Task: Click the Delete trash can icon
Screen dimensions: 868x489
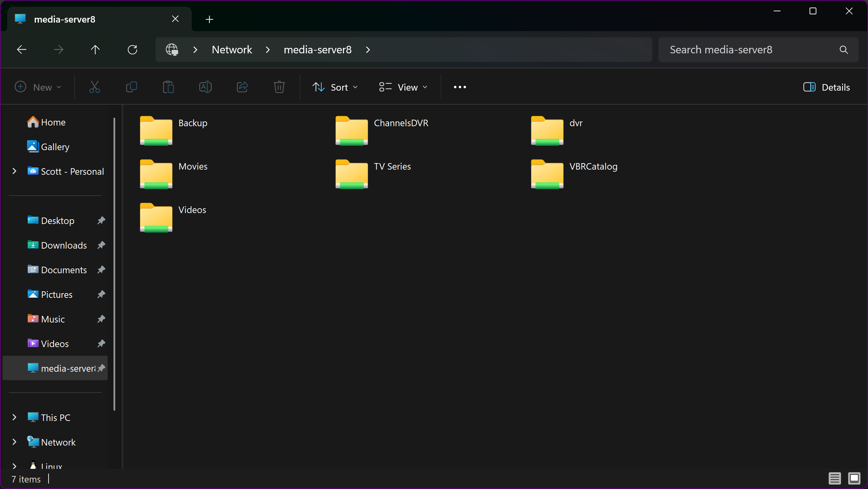Action: click(279, 87)
